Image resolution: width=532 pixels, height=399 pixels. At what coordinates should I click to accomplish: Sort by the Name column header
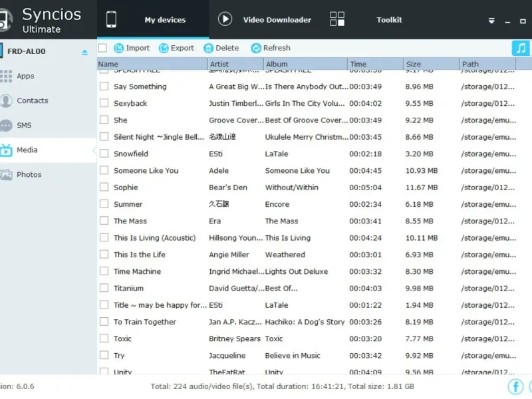click(x=152, y=64)
